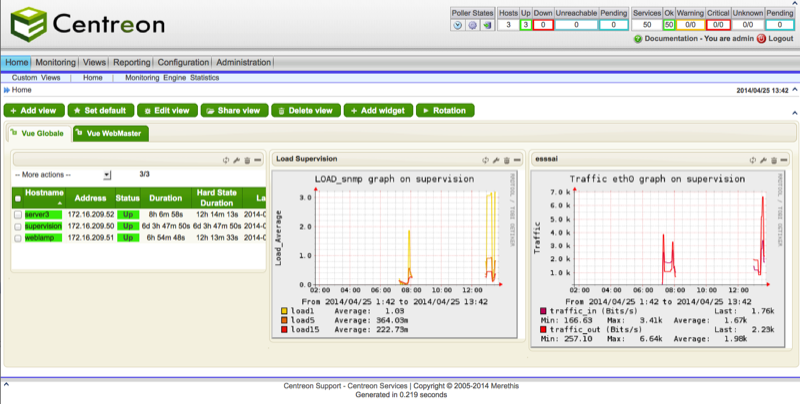Viewport: 800px width, 404px height.
Task: Check the supervision host checkbox
Action: 18,226
